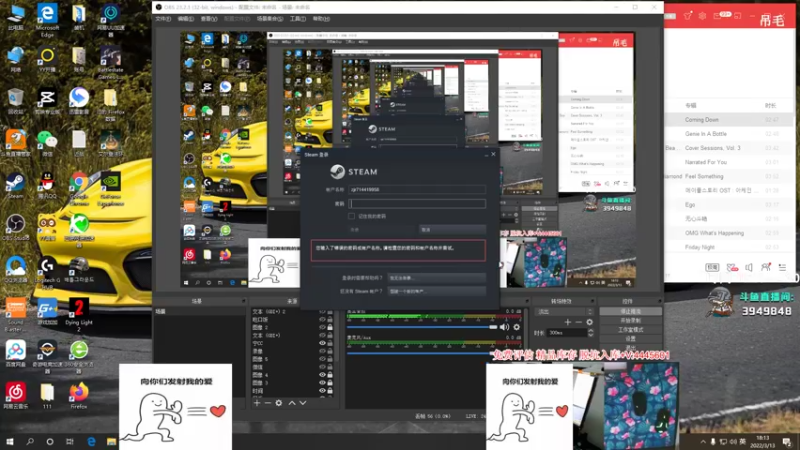Image resolution: width=800 pixels, height=450 pixels.
Task: Launch the Dying Light 2 desktop shortcut
Action: tap(79, 315)
